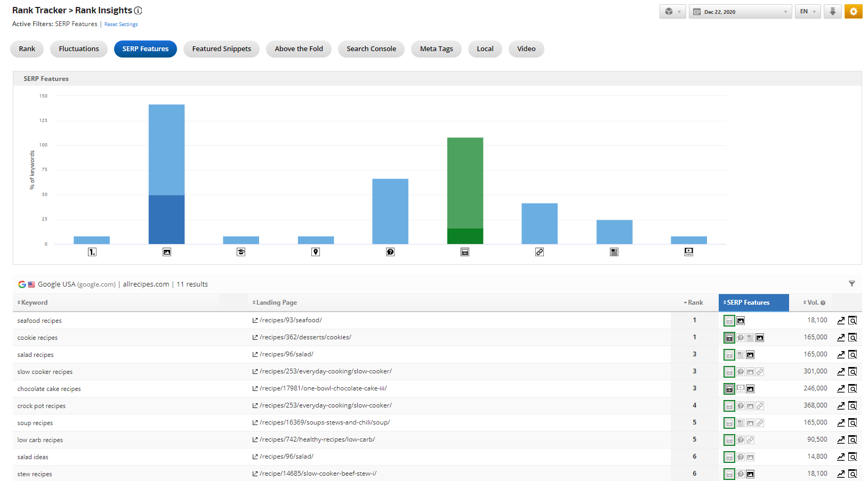Open the EN language dropdown

pos(808,12)
